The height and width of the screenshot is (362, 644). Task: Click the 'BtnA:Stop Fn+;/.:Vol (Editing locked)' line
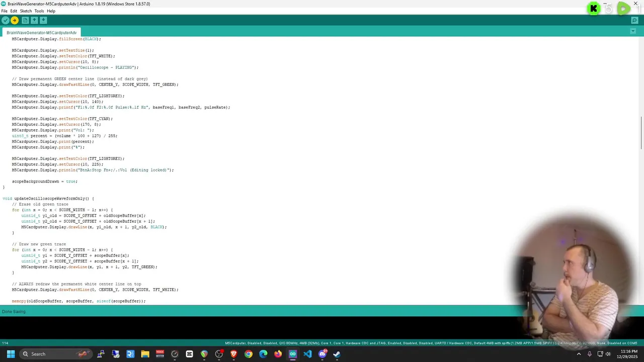[93, 170]
